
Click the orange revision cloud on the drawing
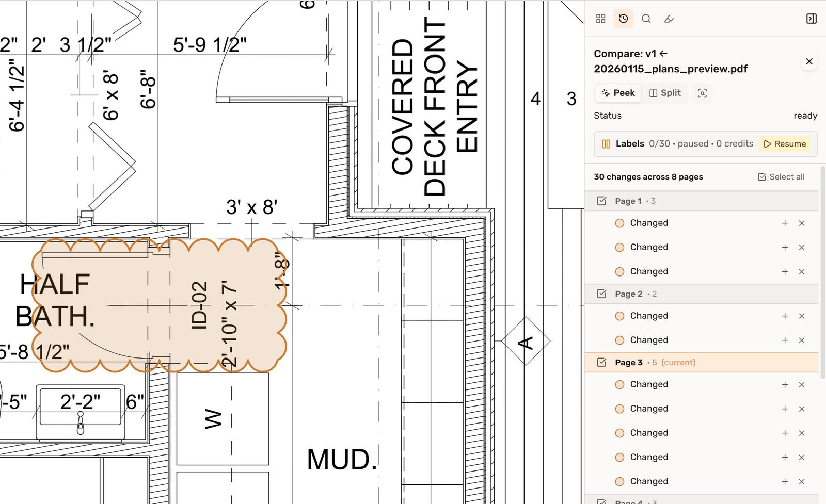(160, 305)
